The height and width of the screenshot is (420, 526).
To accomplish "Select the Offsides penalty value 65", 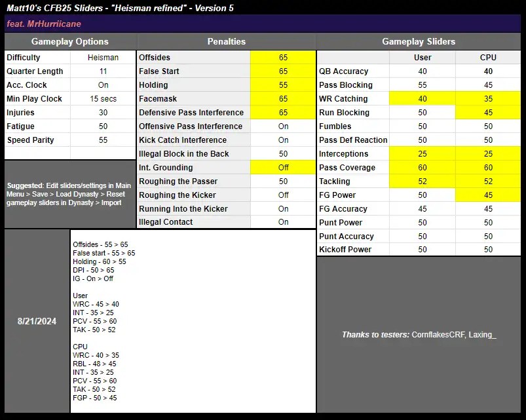I will coord(283,58).
